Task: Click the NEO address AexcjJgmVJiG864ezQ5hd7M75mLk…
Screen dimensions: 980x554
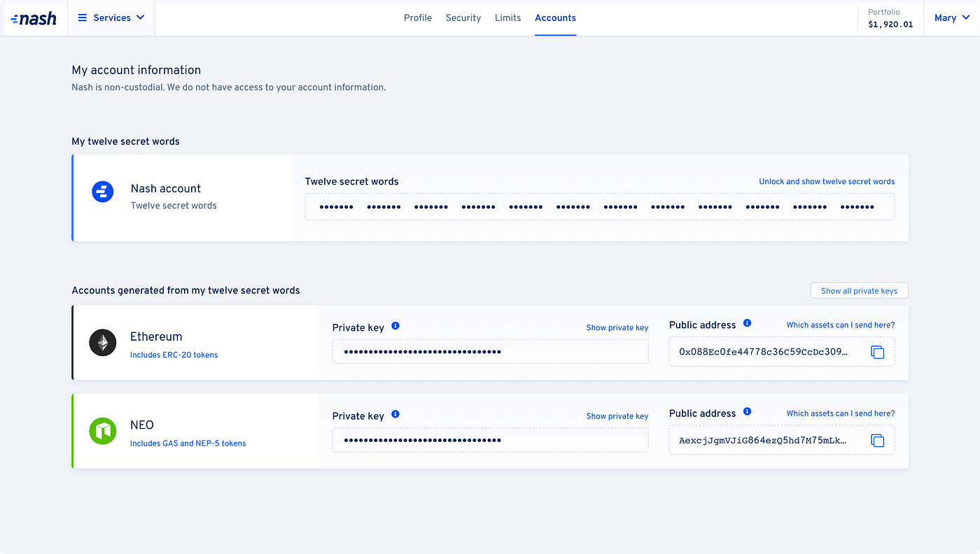Action: tap(764, 440)
